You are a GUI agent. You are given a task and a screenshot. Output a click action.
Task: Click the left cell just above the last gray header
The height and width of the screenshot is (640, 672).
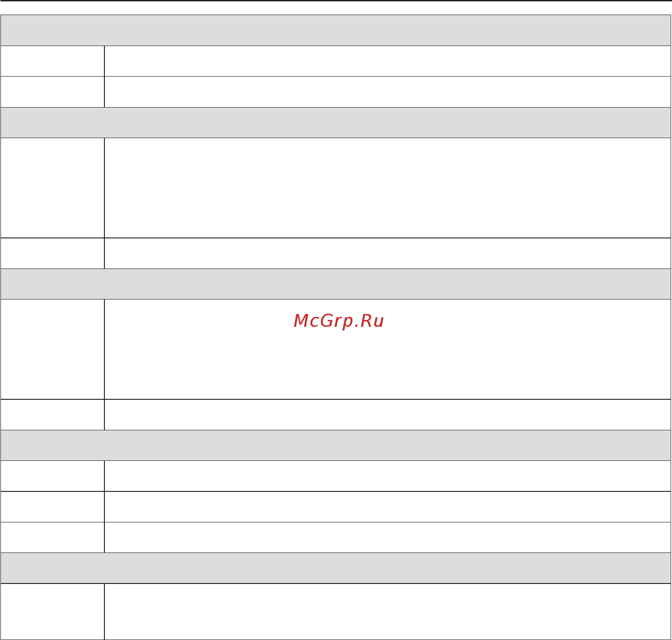click(52, 537)
